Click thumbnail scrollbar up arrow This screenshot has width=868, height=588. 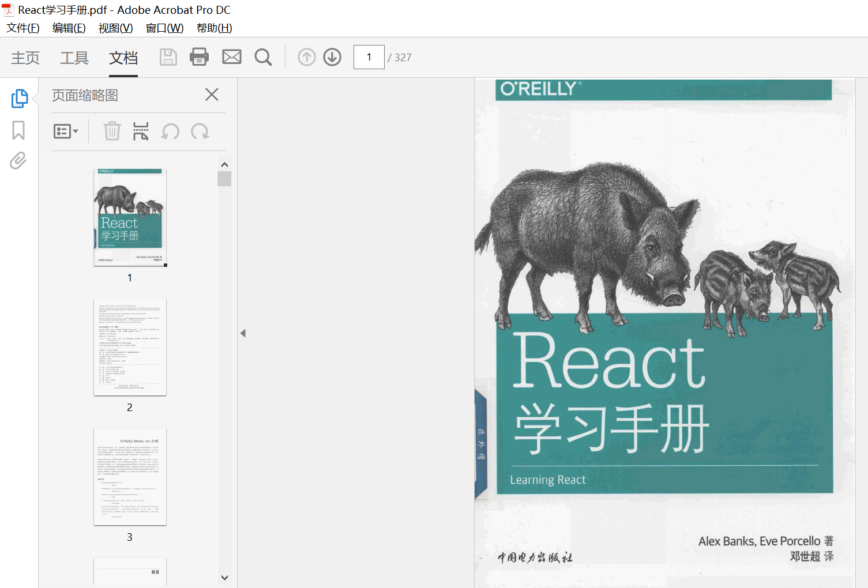225,164
